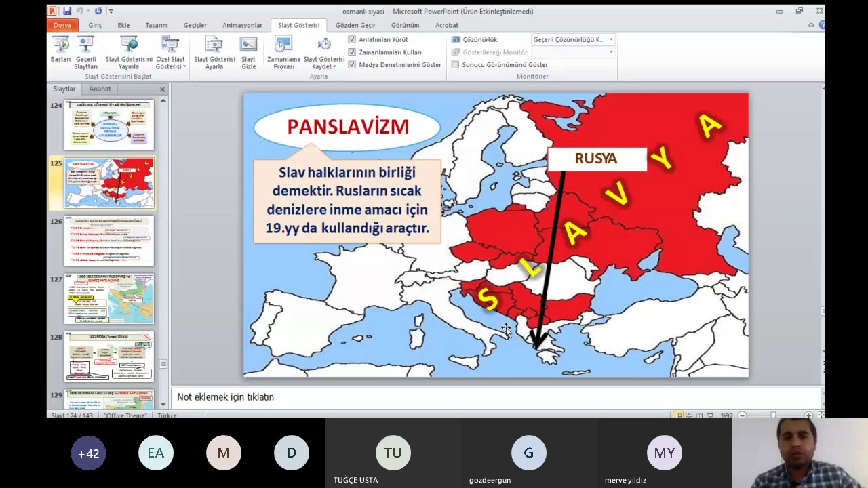Select the EA participant avatar
Viewport: 868px width, 488px height.
pyautogui.click(x=156, y=453)
